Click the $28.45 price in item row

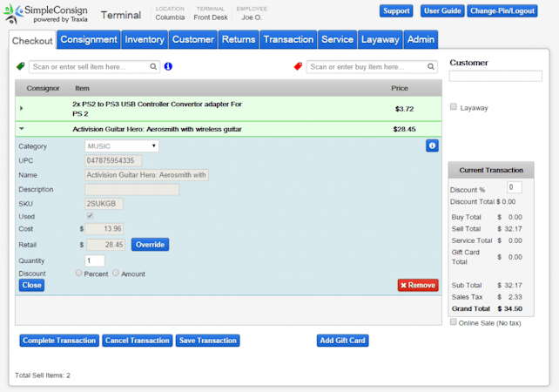pyautogui.click(x=404, y=129)
